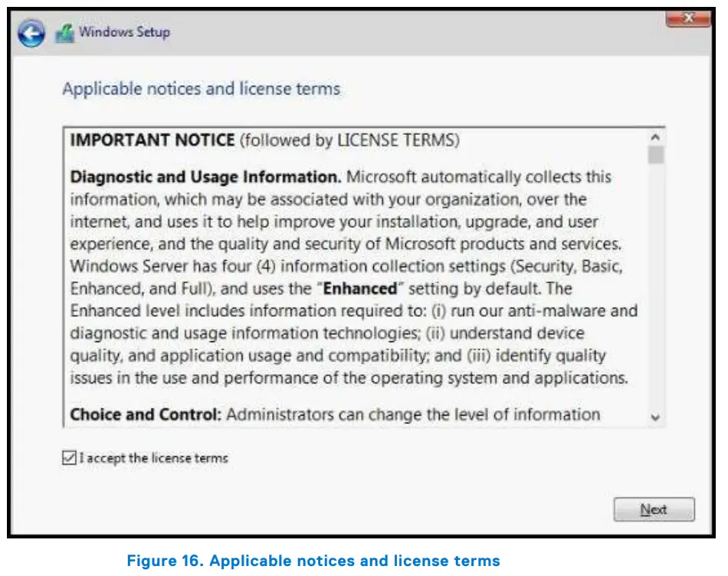Go back using the circular arrow button
This screenshot has height=576, width=728.
click(x=31, y=32)
